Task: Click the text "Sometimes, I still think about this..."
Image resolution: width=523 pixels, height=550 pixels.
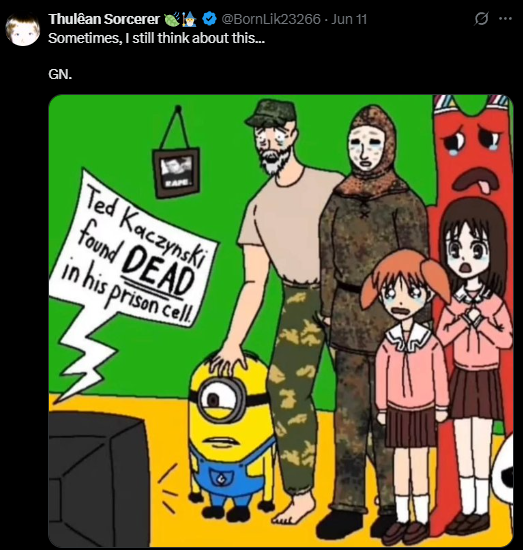Action: click(156, 38)
